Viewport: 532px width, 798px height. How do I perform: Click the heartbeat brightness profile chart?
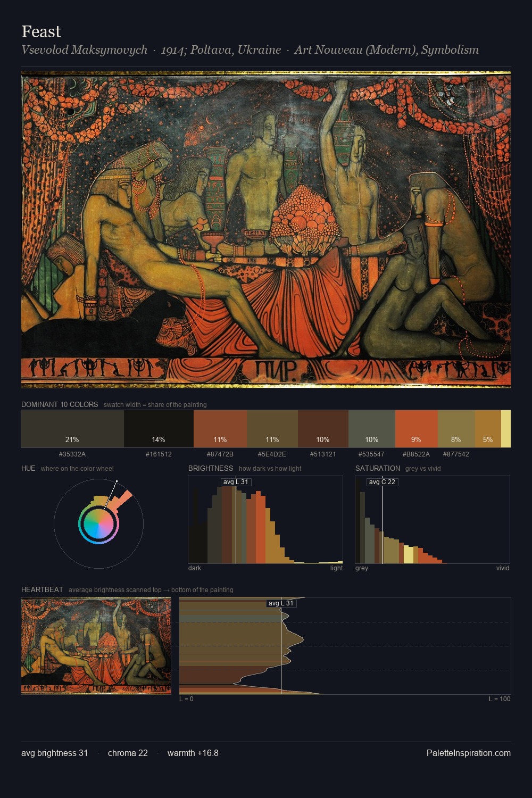[345, 646]
